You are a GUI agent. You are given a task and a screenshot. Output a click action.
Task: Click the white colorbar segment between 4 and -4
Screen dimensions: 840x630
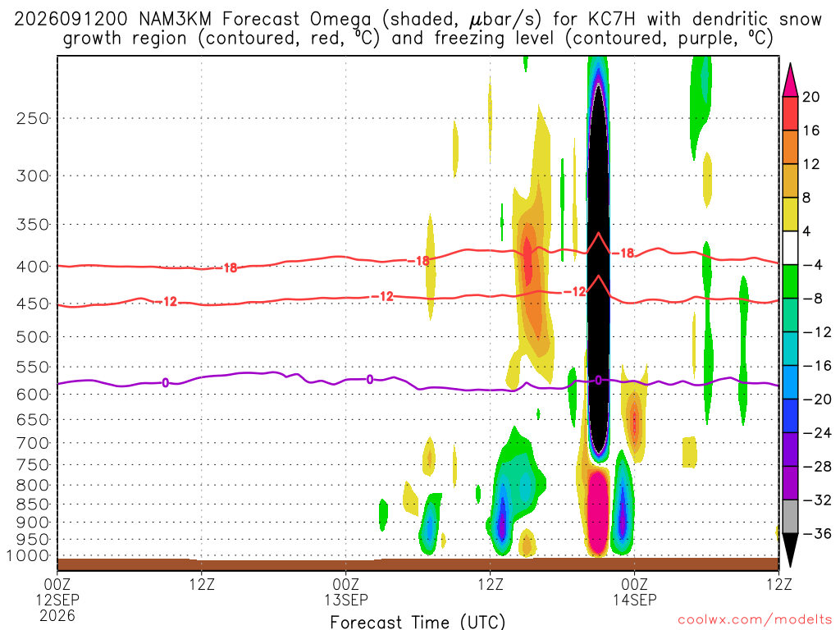pyautogui.click(x=790, y=248)
